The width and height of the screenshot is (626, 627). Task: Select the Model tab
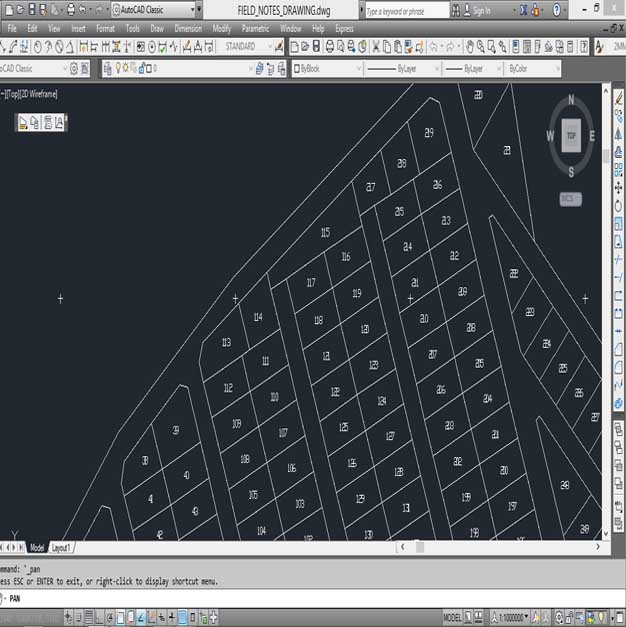37,548
